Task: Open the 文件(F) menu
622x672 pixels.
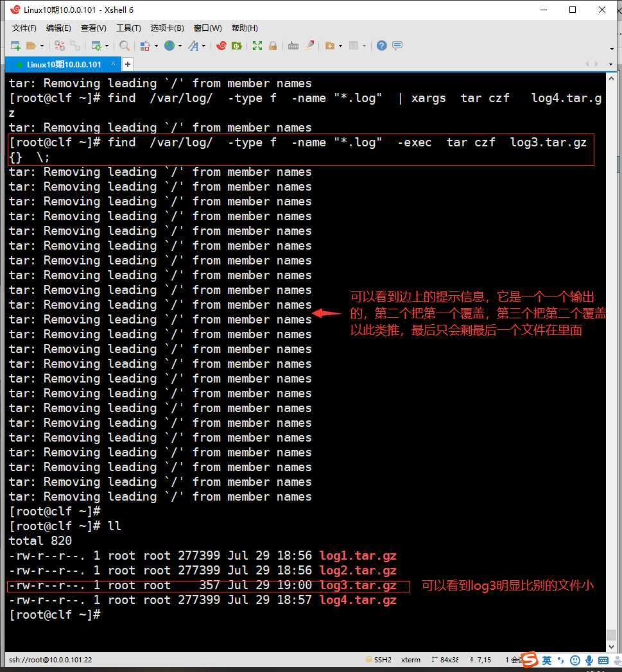Action: (x=24, y=28)
